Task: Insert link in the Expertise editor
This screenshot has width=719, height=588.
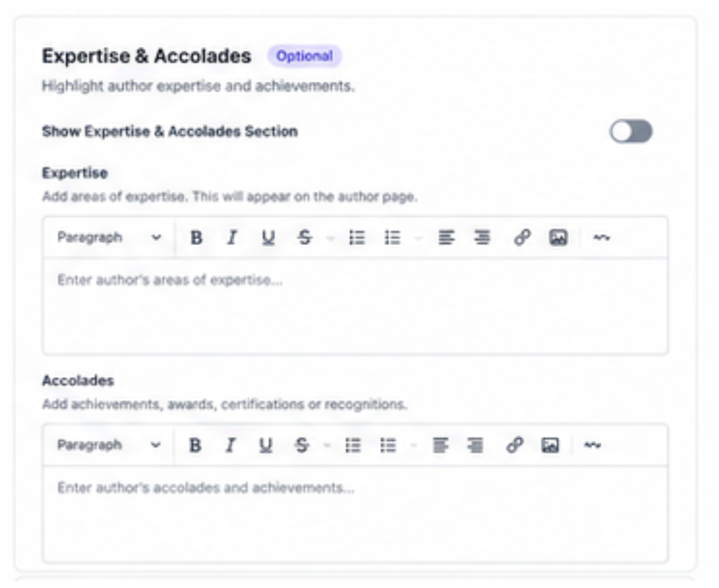Action: pos(522,238)
